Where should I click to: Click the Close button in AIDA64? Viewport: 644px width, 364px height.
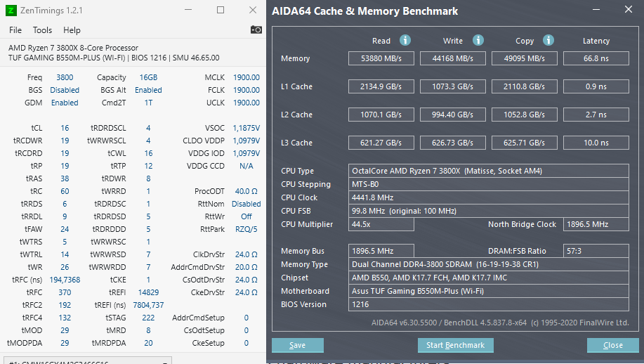point(613,345)
